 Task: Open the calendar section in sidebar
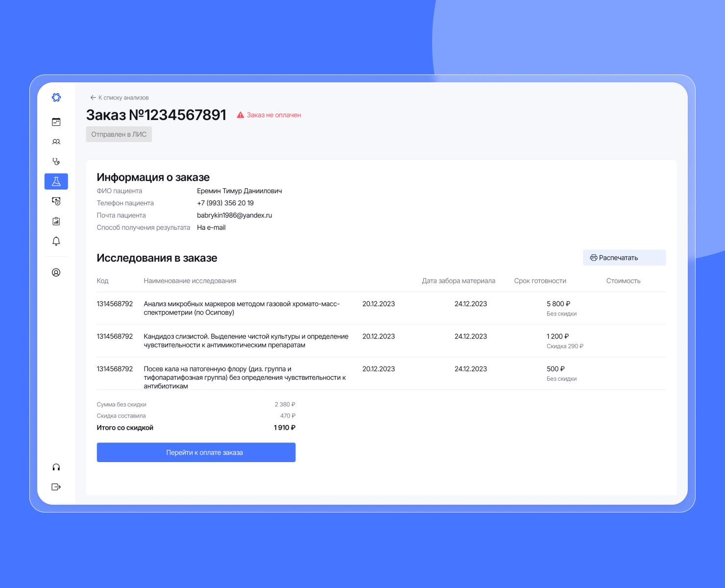click(56, 122)
